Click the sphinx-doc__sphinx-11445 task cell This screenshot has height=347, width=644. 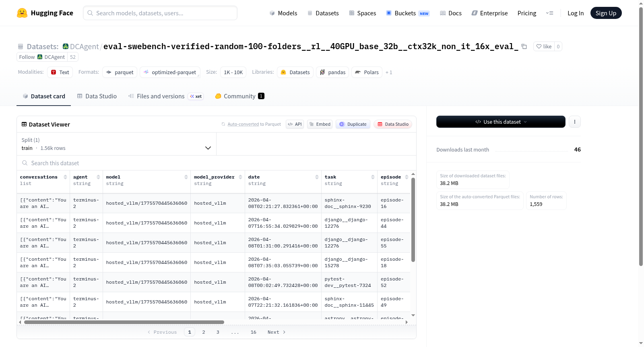coord(349,302)
